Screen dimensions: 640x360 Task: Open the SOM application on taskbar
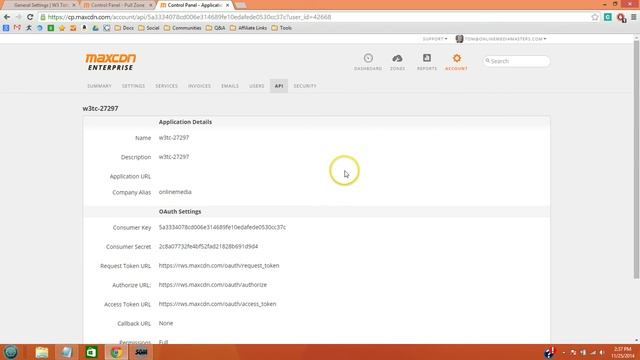[141, 352]
